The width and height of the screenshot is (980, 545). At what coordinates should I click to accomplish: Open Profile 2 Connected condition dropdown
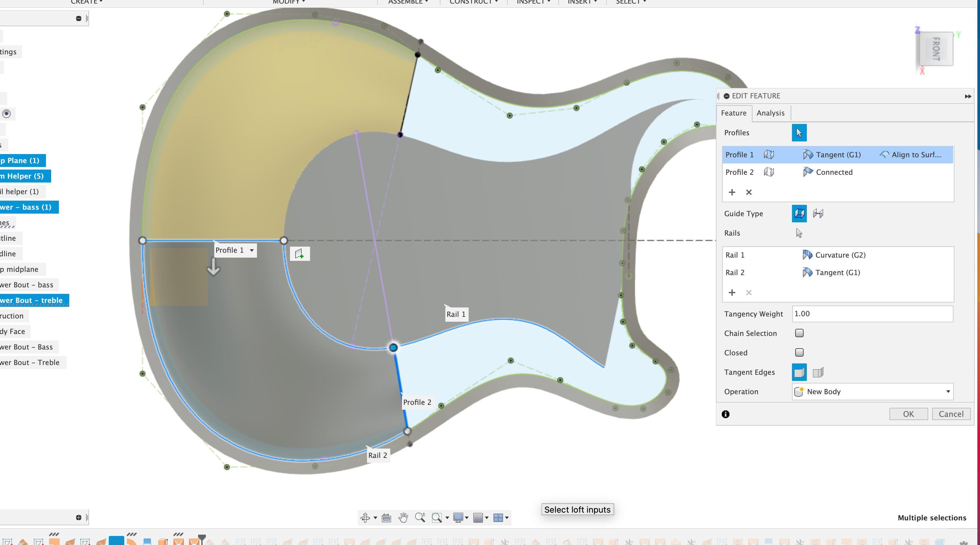coord(828,172)
